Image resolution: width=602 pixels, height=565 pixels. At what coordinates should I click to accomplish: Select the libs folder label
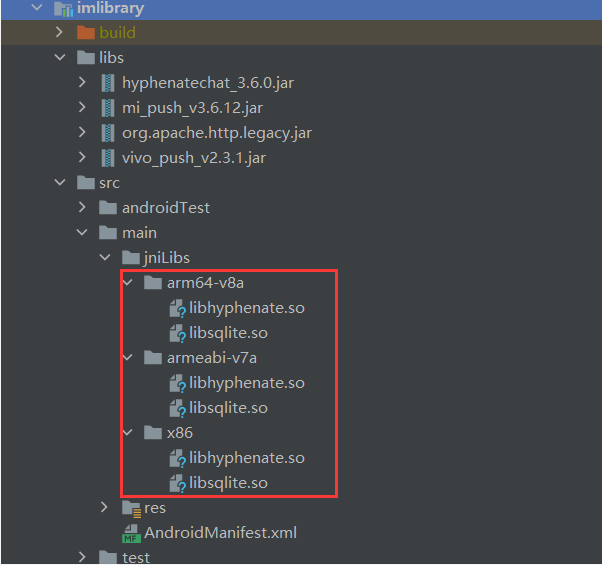(x=111, y=58)
